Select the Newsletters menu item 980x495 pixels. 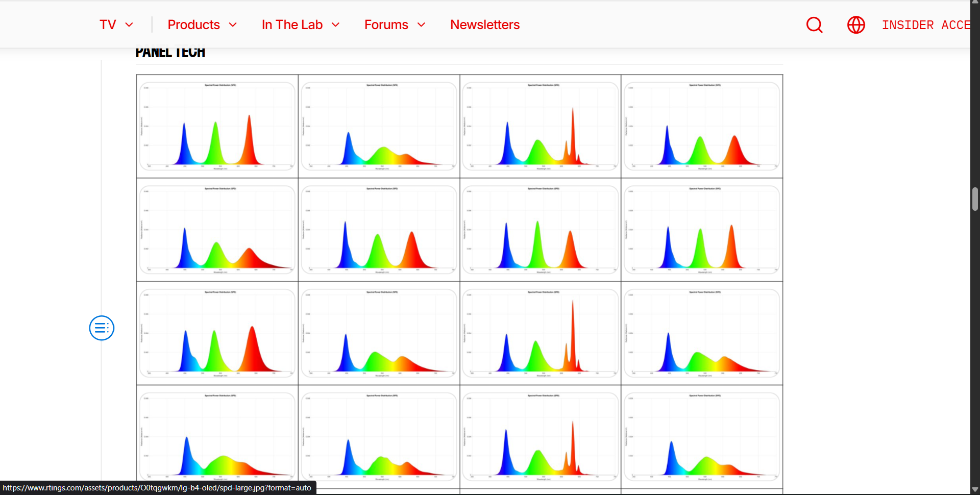(x=484, y=24)
